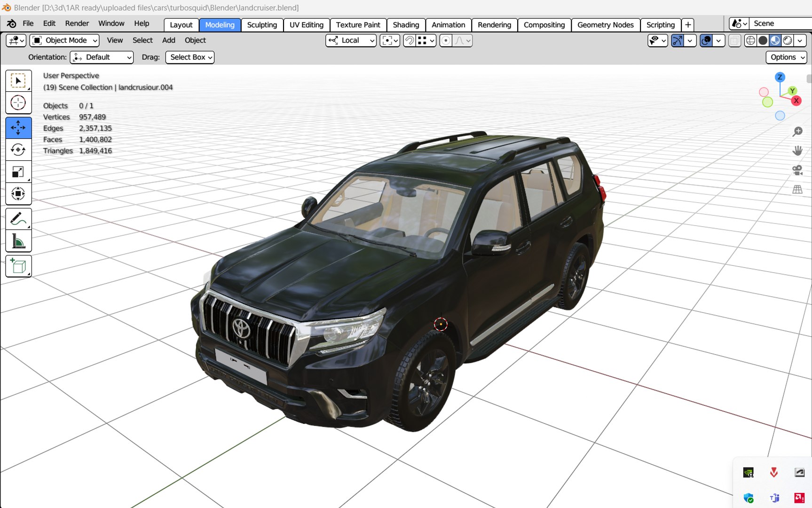Click the Z axis on navigation gizmo
812x508 pixels.
[x=780, y=77]
